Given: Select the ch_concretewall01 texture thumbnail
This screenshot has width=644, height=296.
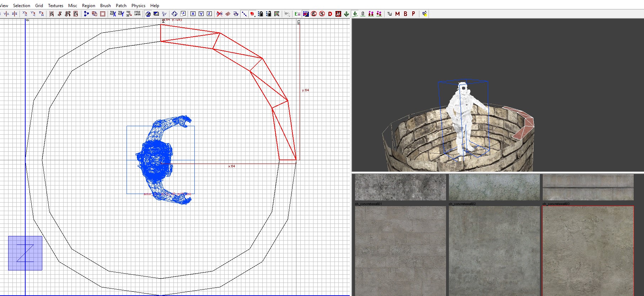Looking at the screenshot, I should [400, 251].
